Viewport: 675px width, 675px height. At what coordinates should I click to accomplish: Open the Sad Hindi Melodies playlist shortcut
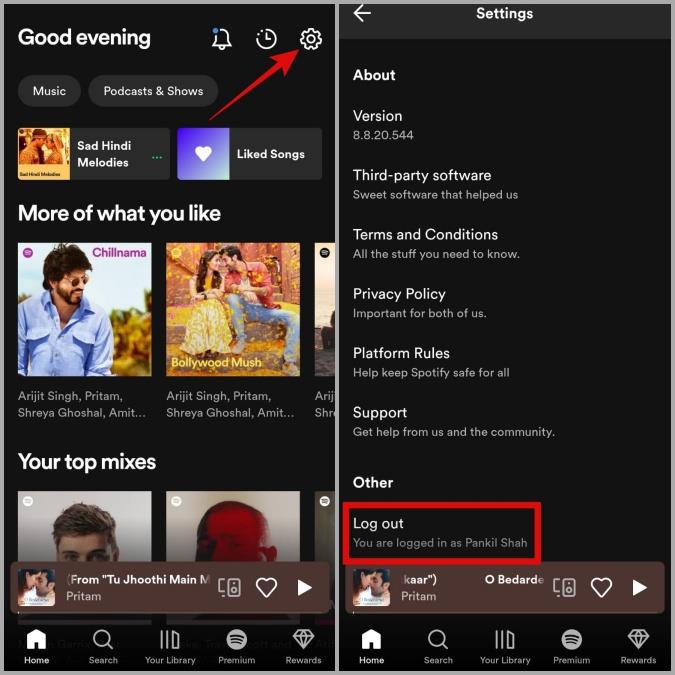(x=94, y=154)
